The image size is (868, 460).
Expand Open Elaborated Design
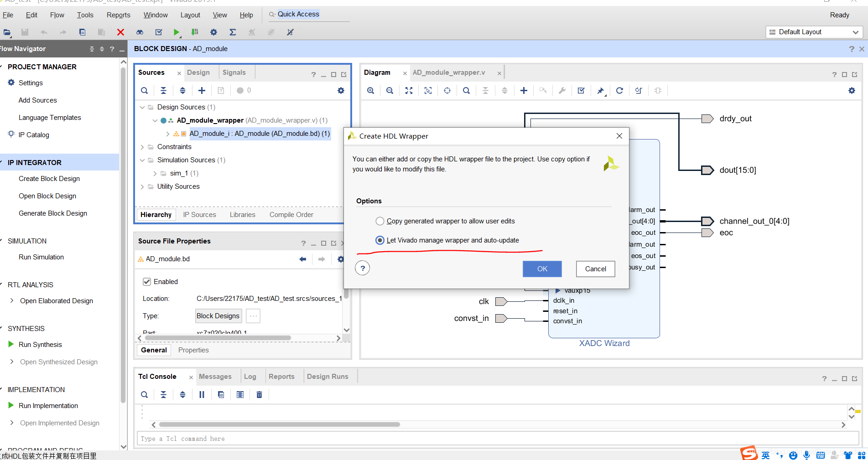[x=12, y=300]
